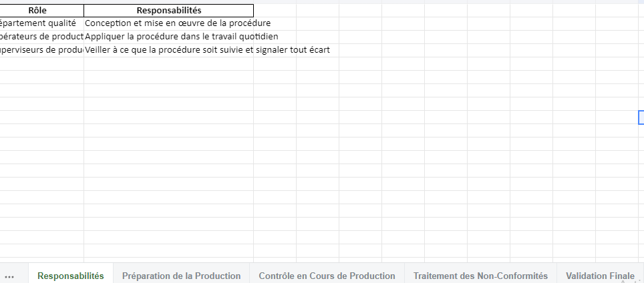Select the Opérateurs de production cell
The image size is (644, 283).
[x=41, y=37]
